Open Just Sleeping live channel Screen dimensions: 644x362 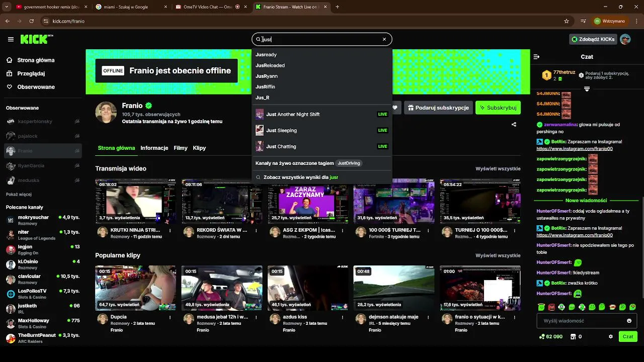(322, 130)
